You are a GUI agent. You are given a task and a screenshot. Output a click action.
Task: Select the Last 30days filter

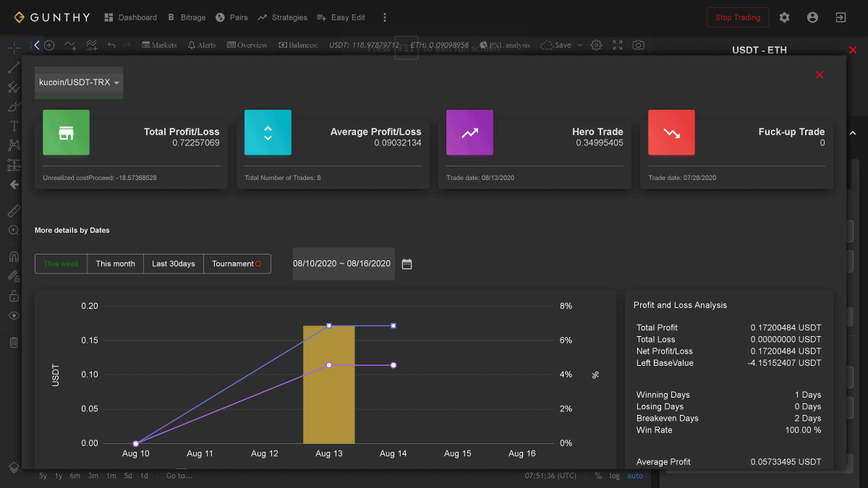pos(174,264)
